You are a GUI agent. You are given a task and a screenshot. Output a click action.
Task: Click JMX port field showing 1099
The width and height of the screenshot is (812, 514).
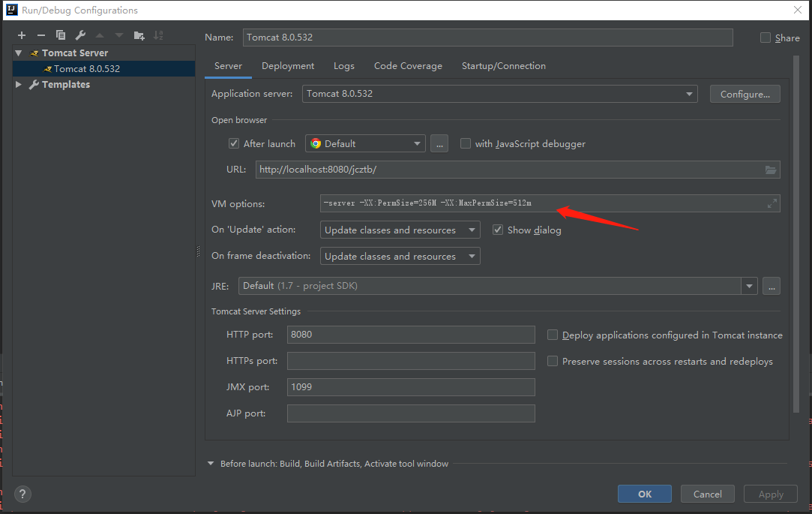pos(411,387)
